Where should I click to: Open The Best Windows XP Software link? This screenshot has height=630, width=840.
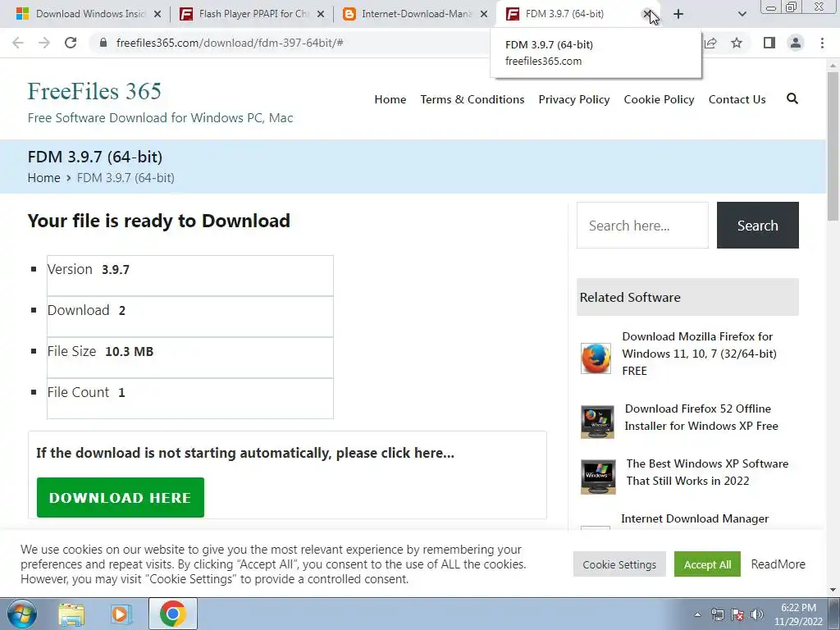tap(707, 472)
